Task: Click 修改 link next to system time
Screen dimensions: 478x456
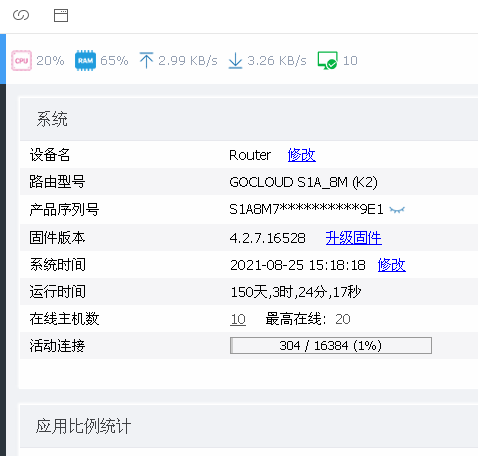Action: pos(392,265)
